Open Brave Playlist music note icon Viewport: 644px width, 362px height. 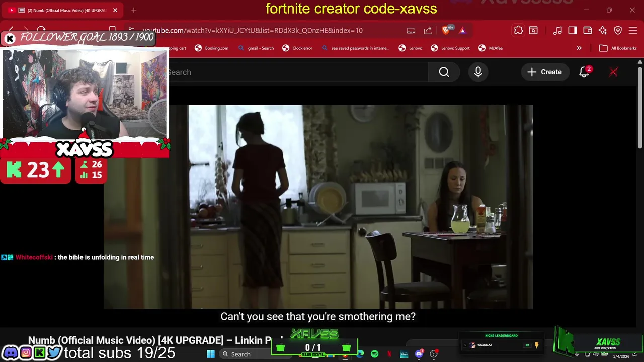point(557,31)
